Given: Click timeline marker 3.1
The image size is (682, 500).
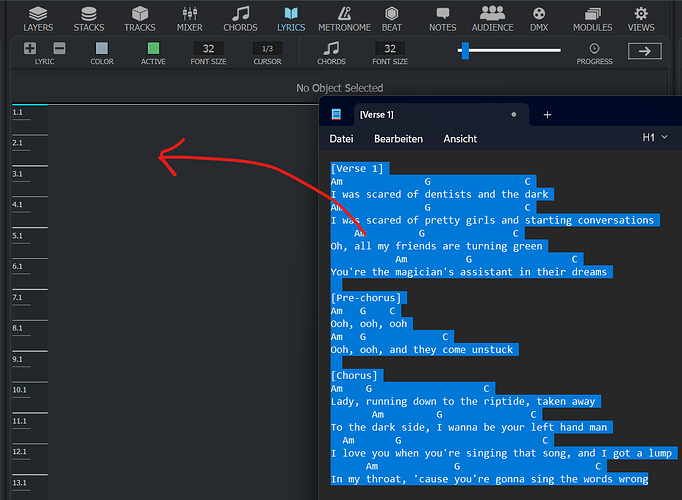Looking at the screenshot, I should [17, 174].
